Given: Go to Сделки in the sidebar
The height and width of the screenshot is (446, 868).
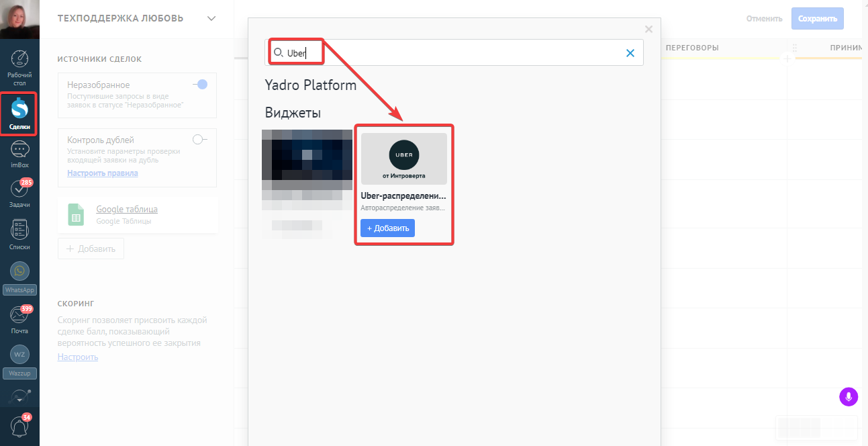Looking at the screenshot, I should (x=19, y=114).
